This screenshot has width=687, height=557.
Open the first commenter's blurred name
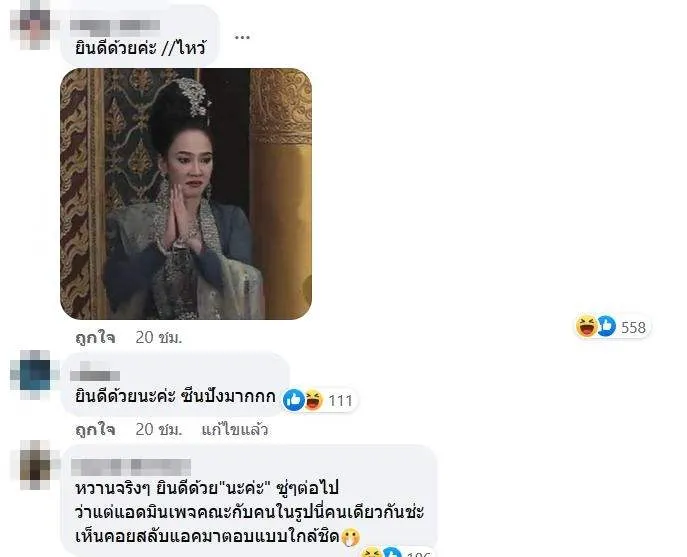pyautogui.click(x=114, y=27)
